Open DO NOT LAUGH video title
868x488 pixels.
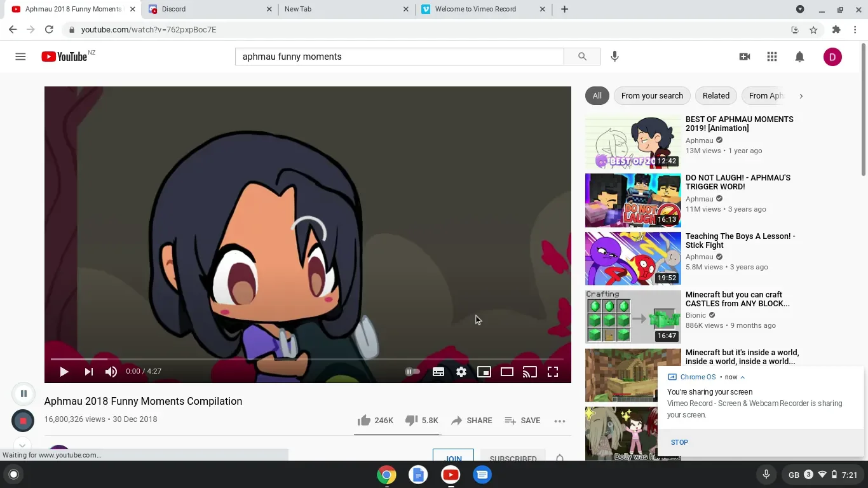(738, 182)
